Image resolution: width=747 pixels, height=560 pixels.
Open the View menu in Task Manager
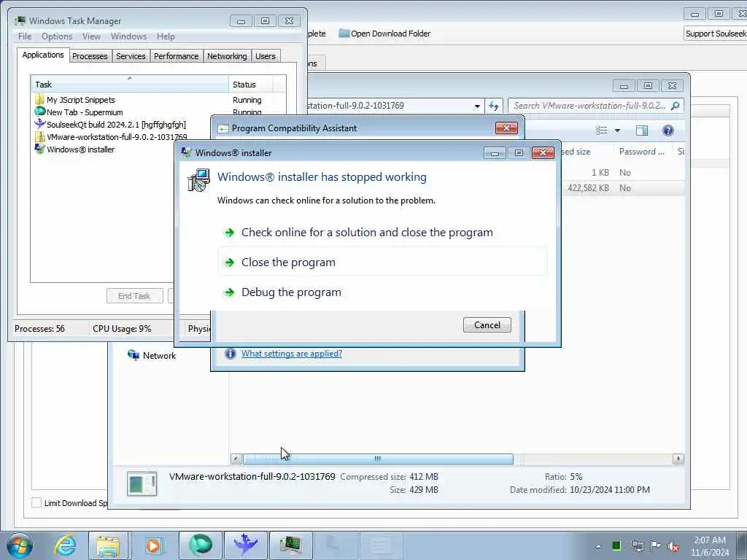pos(91,36)
